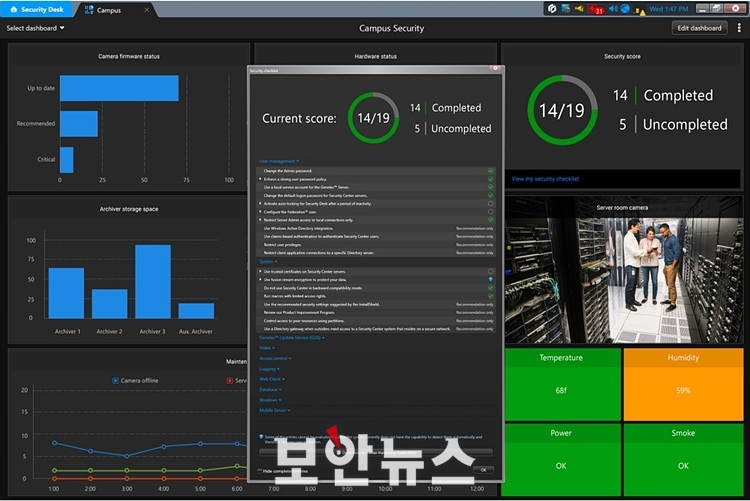Click the yellow camera icon in the top tray
The width and height of the screenshot is (750, 501).
click(x=579, y=9)
